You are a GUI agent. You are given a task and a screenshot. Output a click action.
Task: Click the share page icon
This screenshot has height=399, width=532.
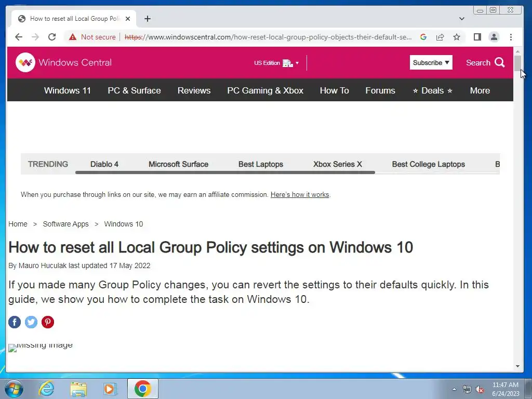[x=440, y=37]
